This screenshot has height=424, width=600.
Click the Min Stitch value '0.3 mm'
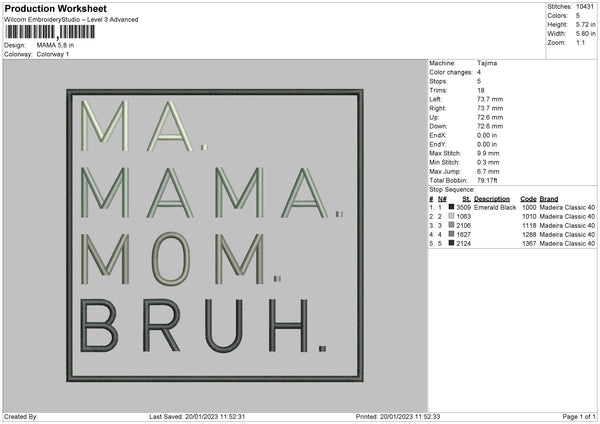point(488,162)
